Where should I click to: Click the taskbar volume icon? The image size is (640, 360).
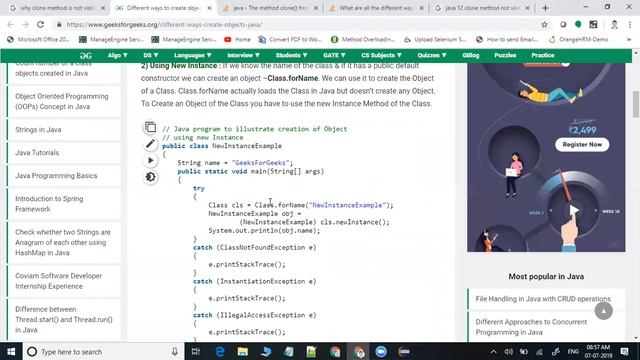508,351
